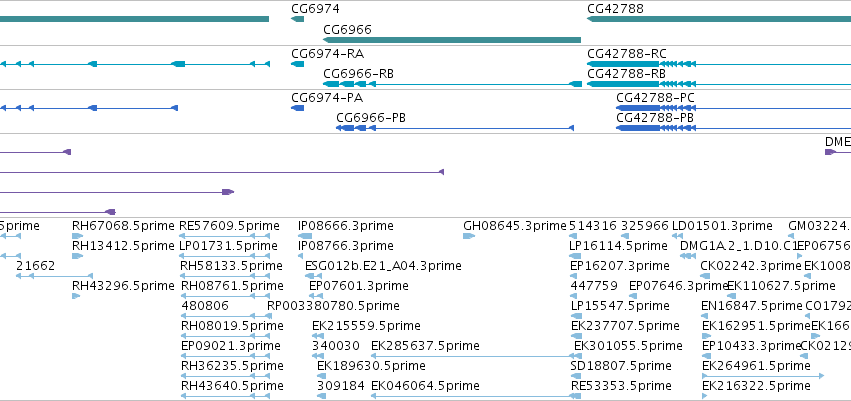Open EST label RH08019.5prime
The height and width of the screenshot is (401, 851).
pyautogui.click(x=232, y=326)
